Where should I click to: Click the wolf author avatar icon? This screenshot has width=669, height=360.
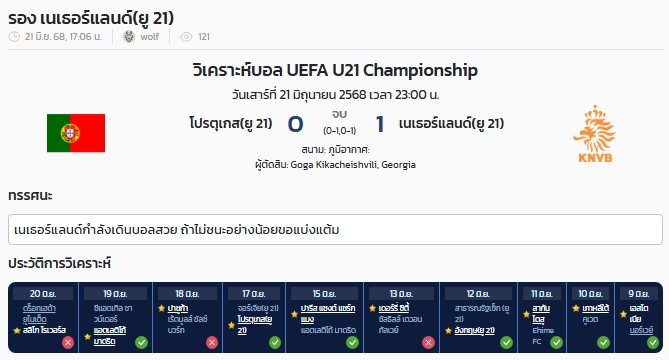point(128,37)
